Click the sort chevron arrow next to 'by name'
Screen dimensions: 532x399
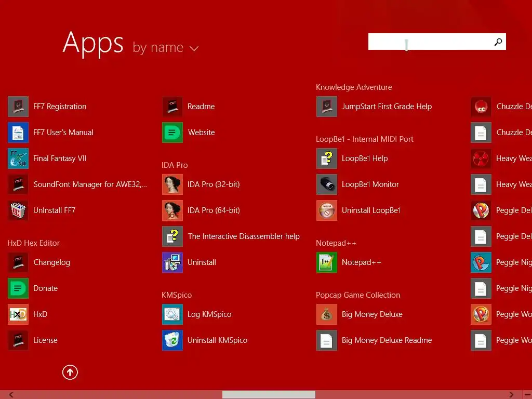(x=194, y=48)
